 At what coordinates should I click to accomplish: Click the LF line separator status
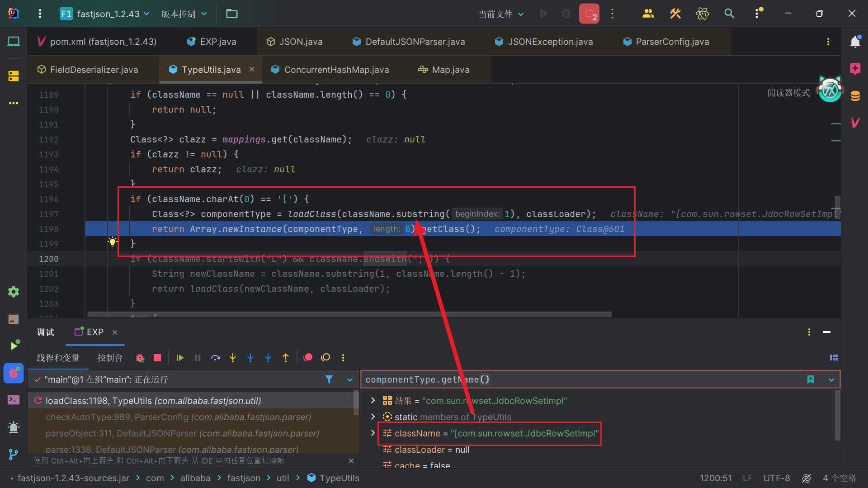point(747,478)
